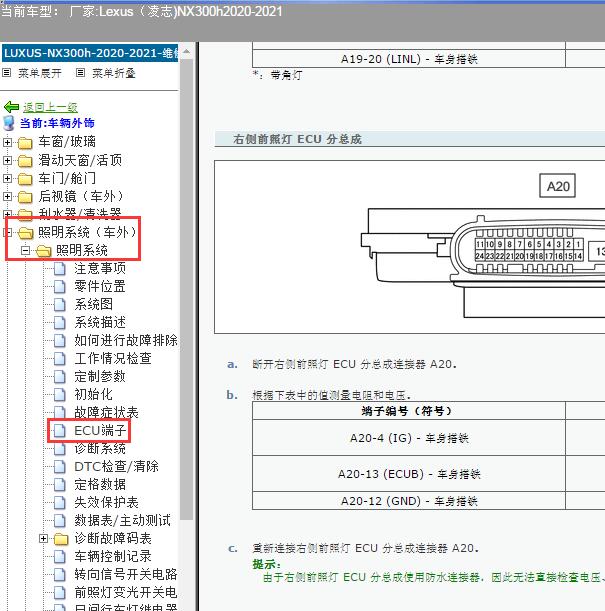The width and height of the screenshot is (605, 611).
Task: Select the 工作情况检查 entry
Action: click(113, 358)
